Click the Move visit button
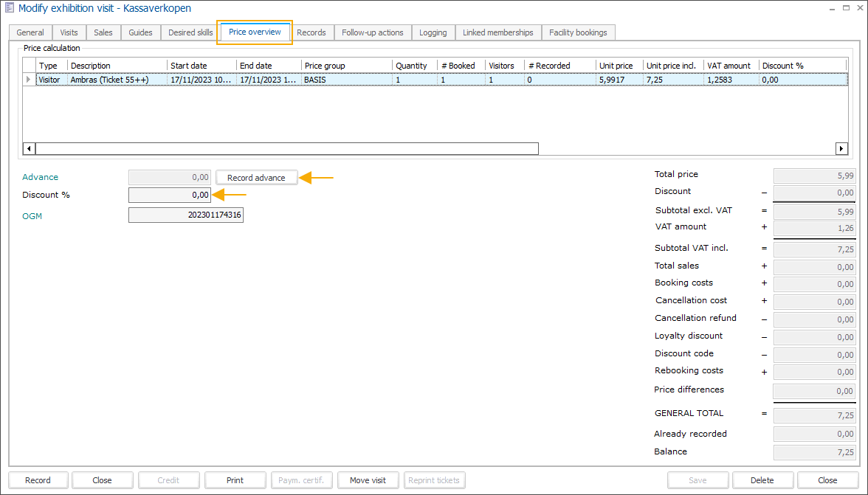The height and width of the screenshot is (495, 868). [x=368, y=480]
